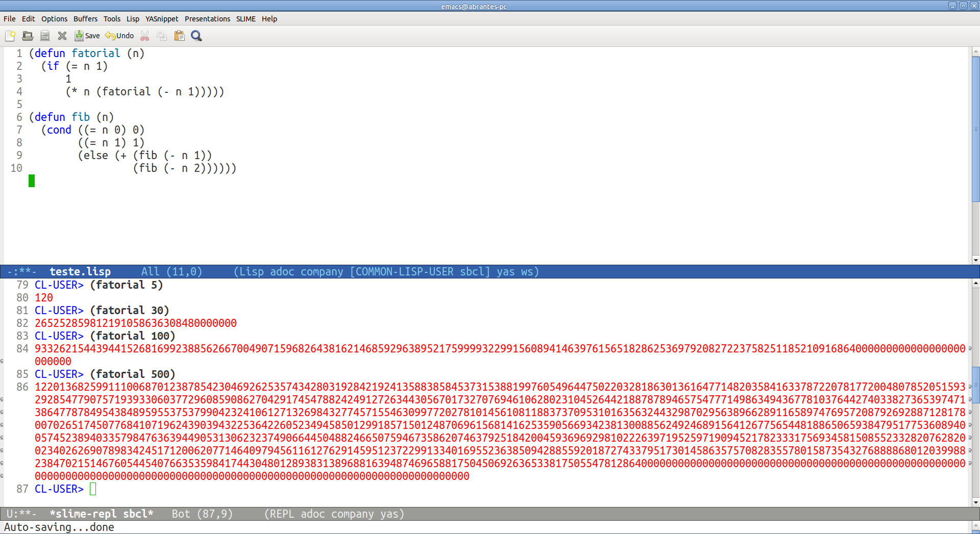Expand the Buffers menu list
The width and height of the screenshot is (980, 534).
tap(85, 19)
